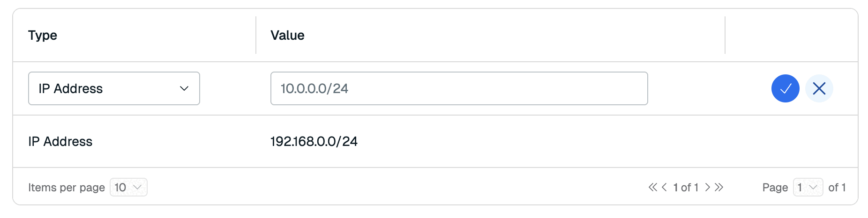Click the divider between Type and Value headers

click(x=256, y=36)
